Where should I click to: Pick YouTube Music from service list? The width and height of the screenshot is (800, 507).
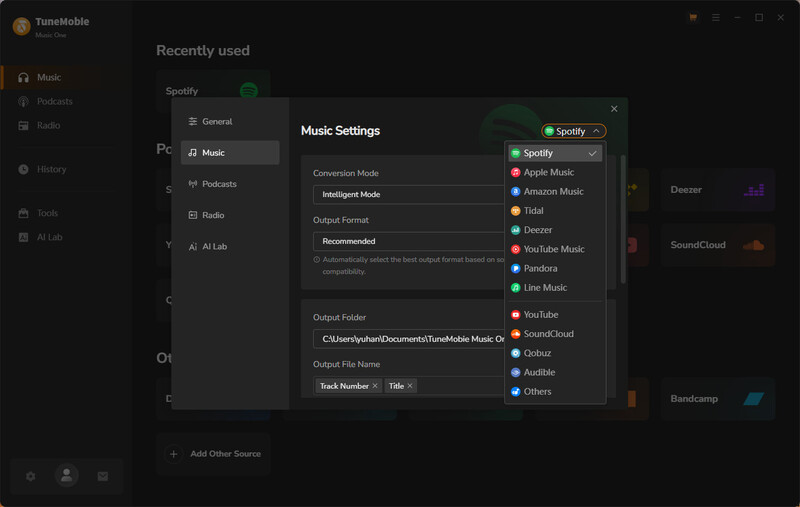[x=554, y=249]
